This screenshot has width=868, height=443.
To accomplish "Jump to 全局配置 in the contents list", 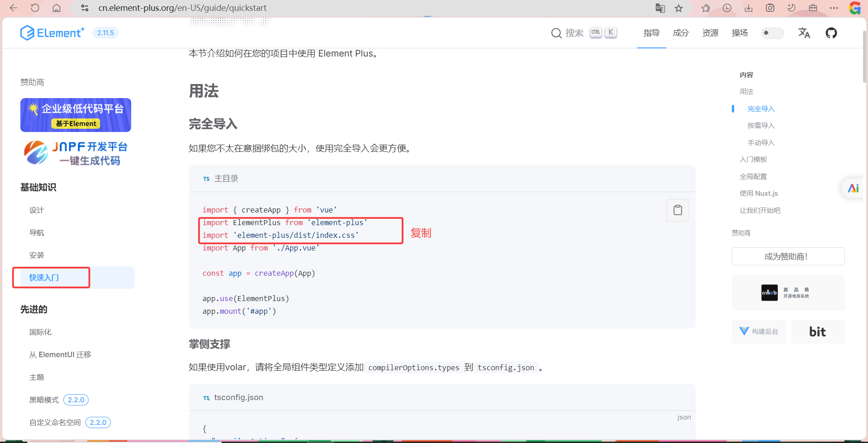I will (x=753, y=176).
